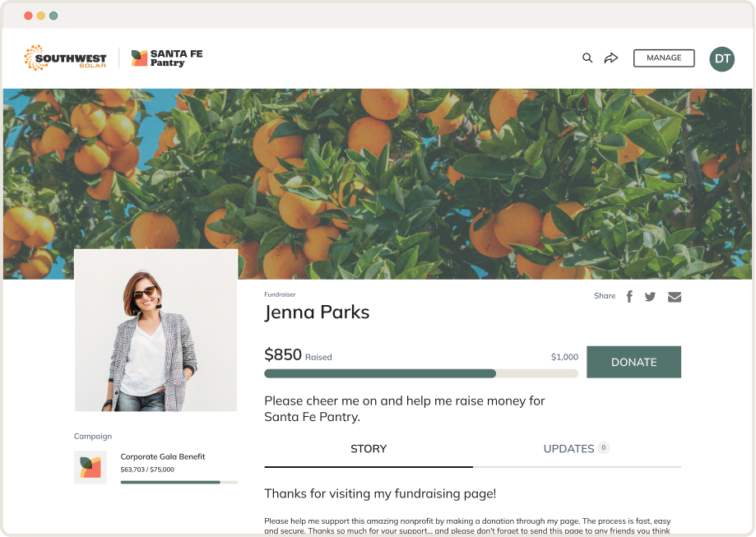Switch to the Updates tab

tap(568, 449)
